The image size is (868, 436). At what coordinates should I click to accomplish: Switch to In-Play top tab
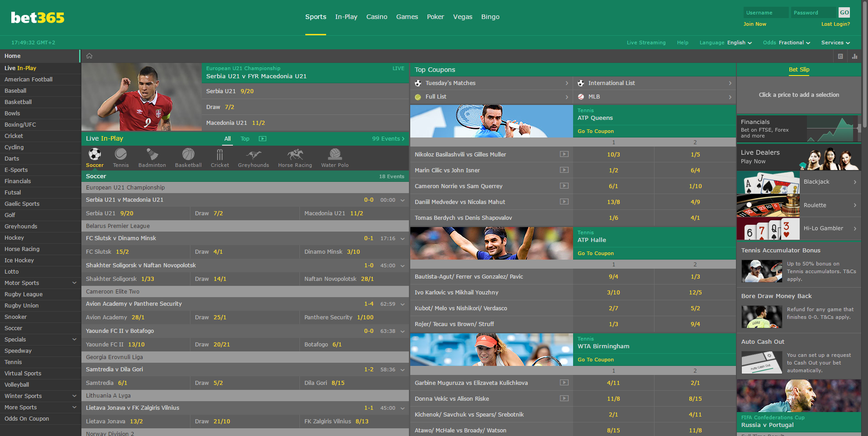tap(346, 17)
